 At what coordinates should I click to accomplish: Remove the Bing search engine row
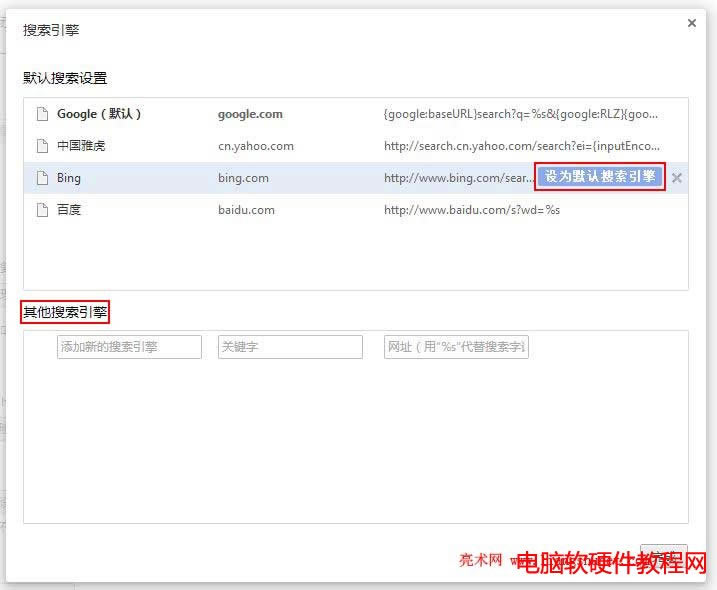[677, 178]
